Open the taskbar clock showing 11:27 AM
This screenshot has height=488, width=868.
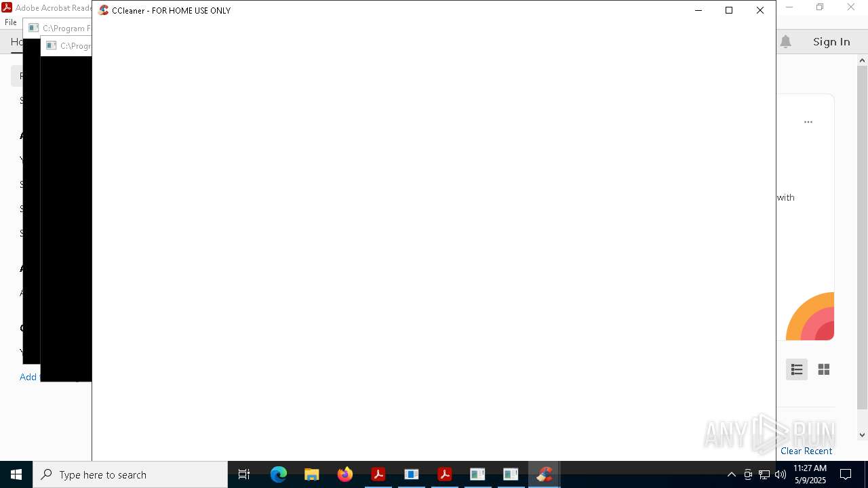[810, 474]
